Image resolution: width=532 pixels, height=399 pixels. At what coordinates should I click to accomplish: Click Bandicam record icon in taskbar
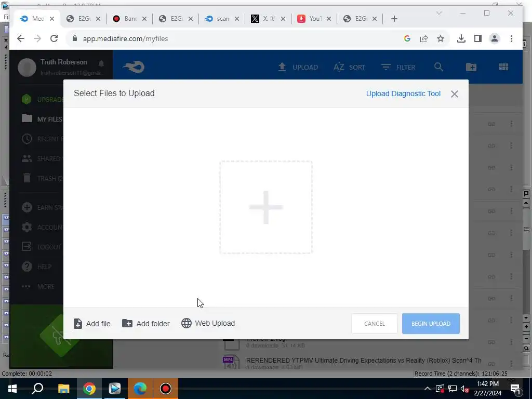166,389
